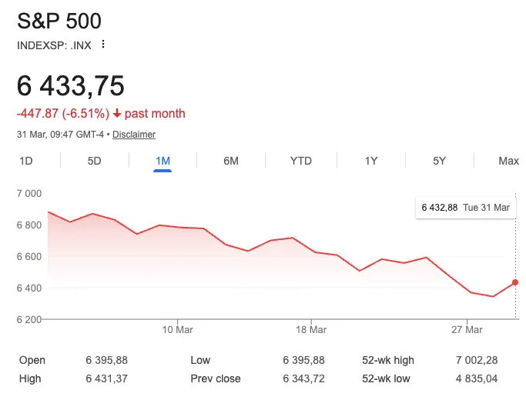The height and width of the screenshot is (420, 526).
Task: Select the 1D time range tab
Action: pos(25,161)
